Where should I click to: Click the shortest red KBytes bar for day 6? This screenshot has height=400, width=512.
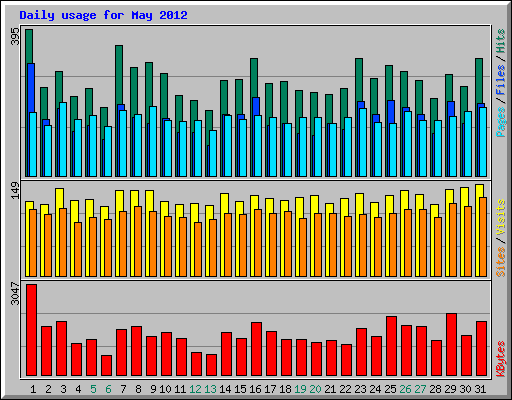[107, 366]
